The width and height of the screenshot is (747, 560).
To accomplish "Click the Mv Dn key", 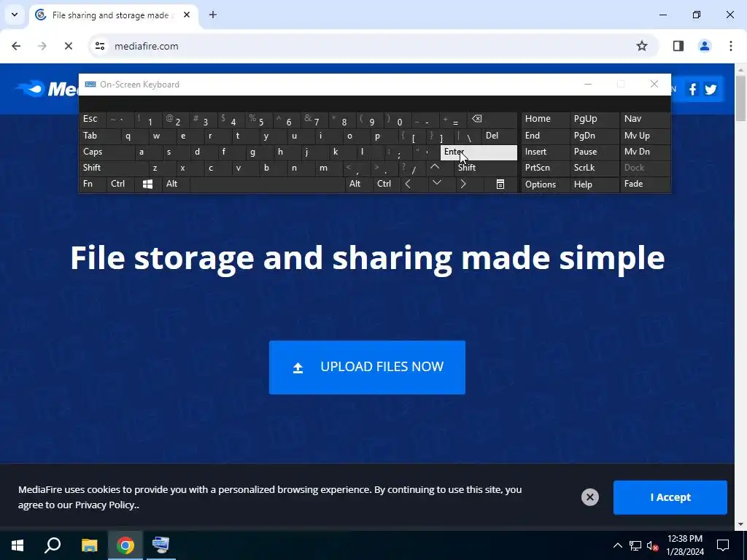I will (645, 152).
